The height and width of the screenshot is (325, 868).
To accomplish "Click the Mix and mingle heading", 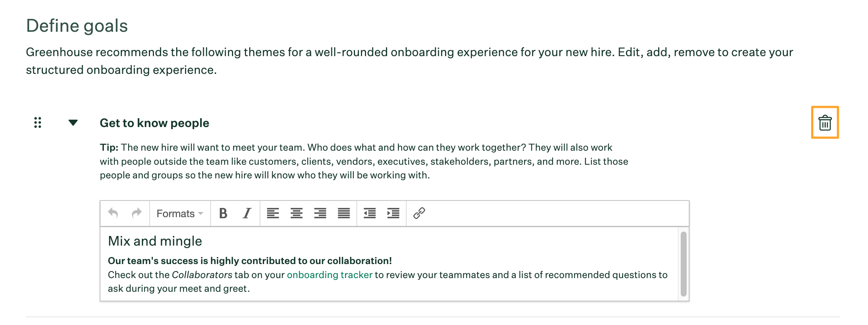I will pyautogui.click(x=154, y=241).
